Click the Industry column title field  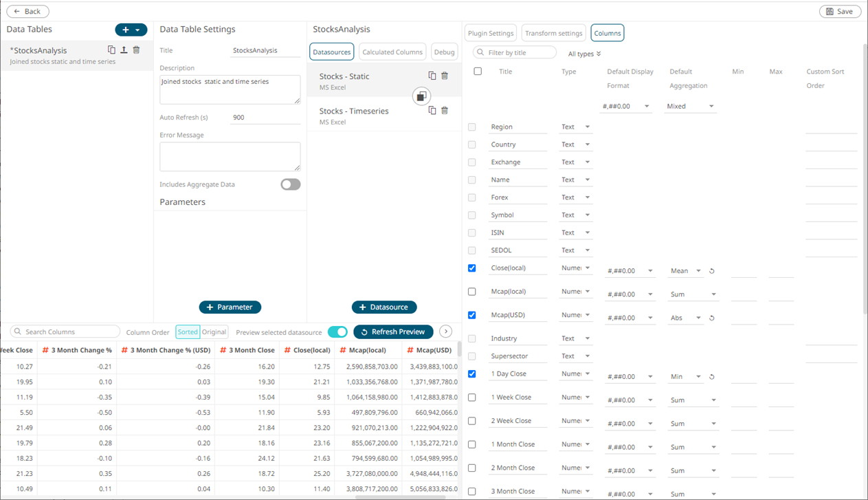click(x=518, y=338)
